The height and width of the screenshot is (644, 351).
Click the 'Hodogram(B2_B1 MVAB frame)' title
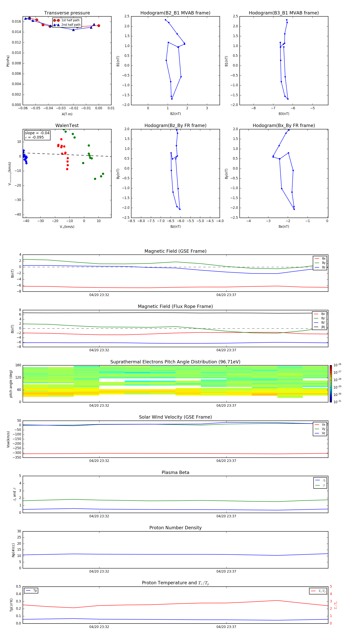click(x=175, y=13)
